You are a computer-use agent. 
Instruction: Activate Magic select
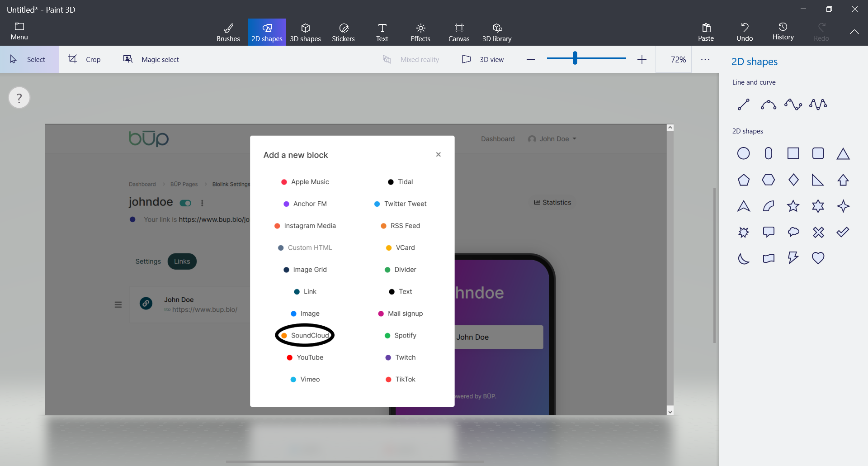151,59
